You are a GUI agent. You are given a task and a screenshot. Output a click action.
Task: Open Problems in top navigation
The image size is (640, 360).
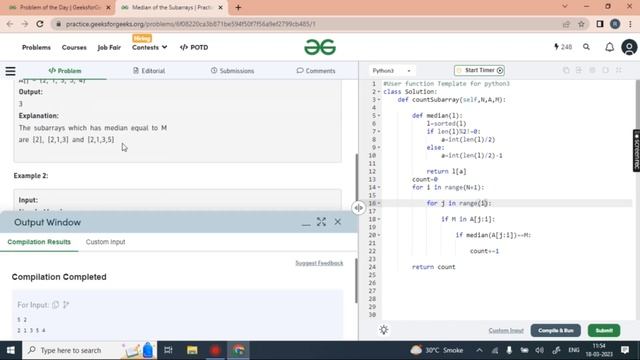click(x=36, y=47)
